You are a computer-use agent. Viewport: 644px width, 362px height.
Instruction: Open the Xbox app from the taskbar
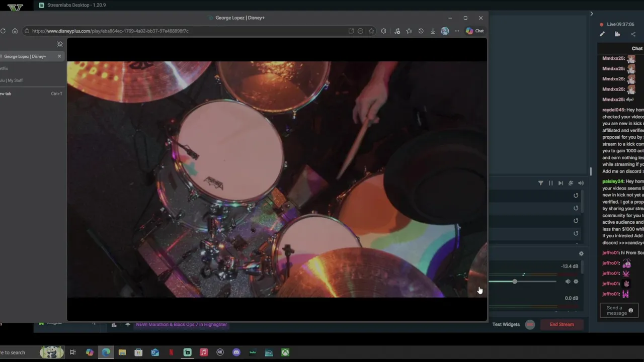pyautogui.click(x=285, y=352)
